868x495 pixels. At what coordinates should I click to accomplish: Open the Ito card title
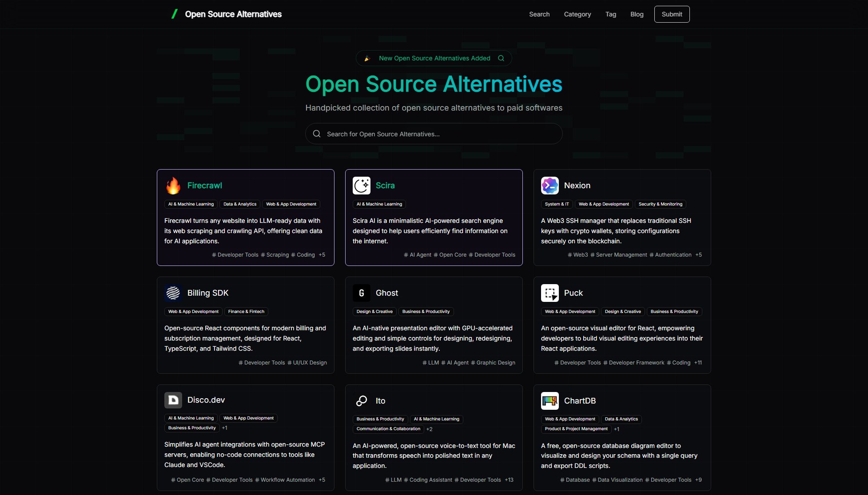click(380, 401)
